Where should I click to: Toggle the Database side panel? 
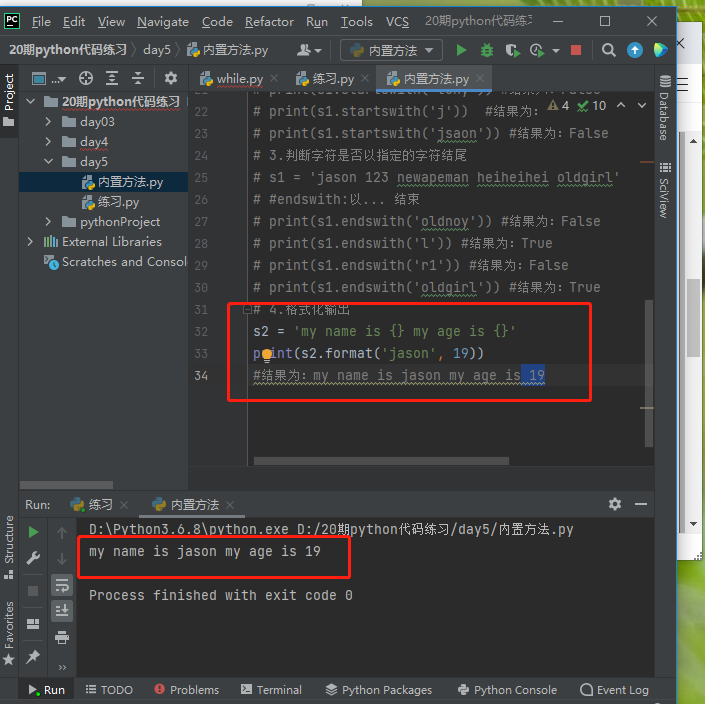(x=665, y=108)
